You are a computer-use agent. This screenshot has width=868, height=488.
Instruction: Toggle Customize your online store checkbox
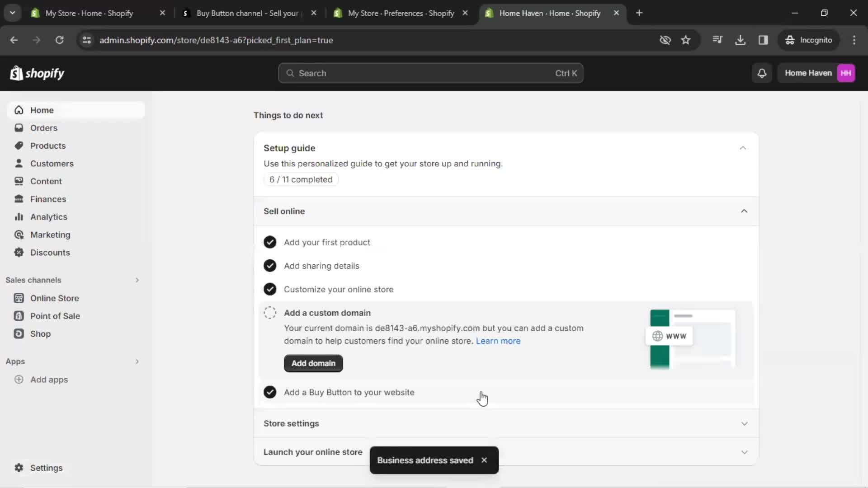(x=269, y=289)
